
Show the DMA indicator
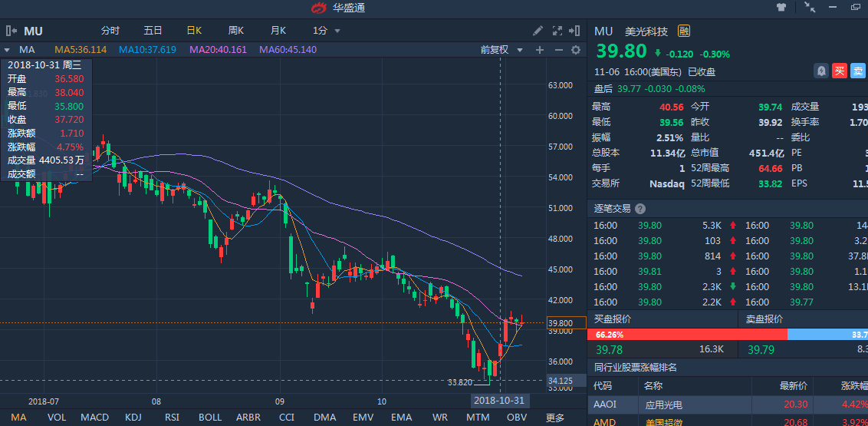pyautogui.click(x=324, y=417)
